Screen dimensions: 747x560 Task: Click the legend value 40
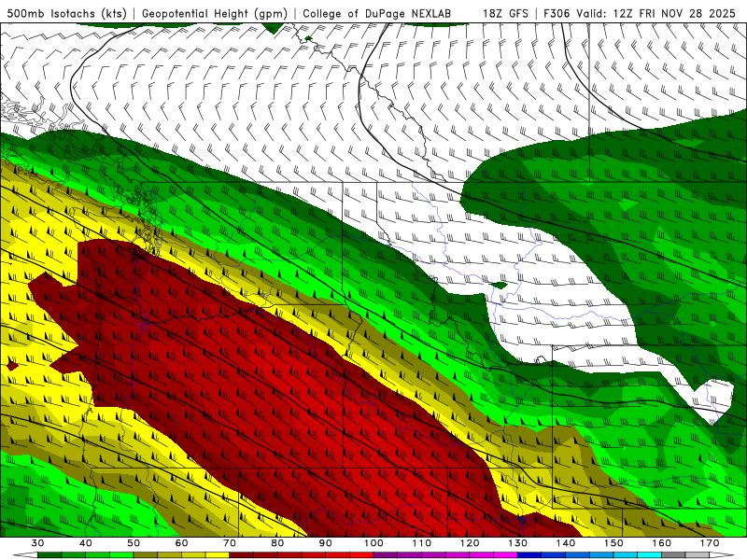(86, 543)
